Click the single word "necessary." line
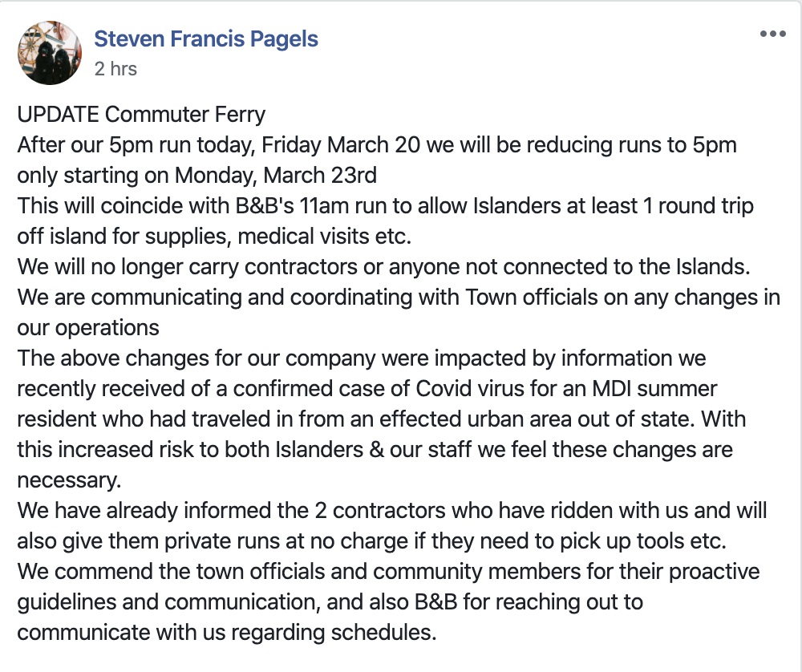The image size is (802, 672). (69, 480)
